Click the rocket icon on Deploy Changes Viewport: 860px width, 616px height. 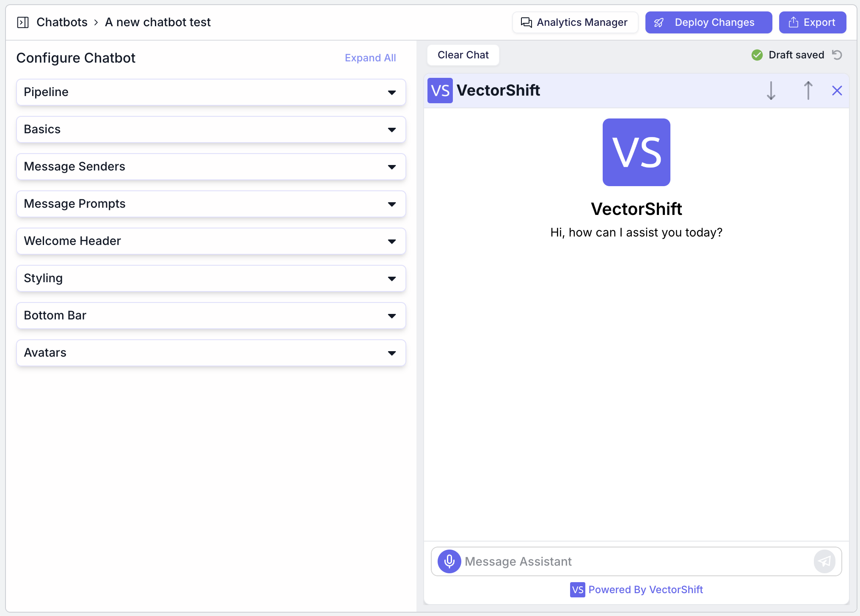pyautogui.click(x=659, y=22)
